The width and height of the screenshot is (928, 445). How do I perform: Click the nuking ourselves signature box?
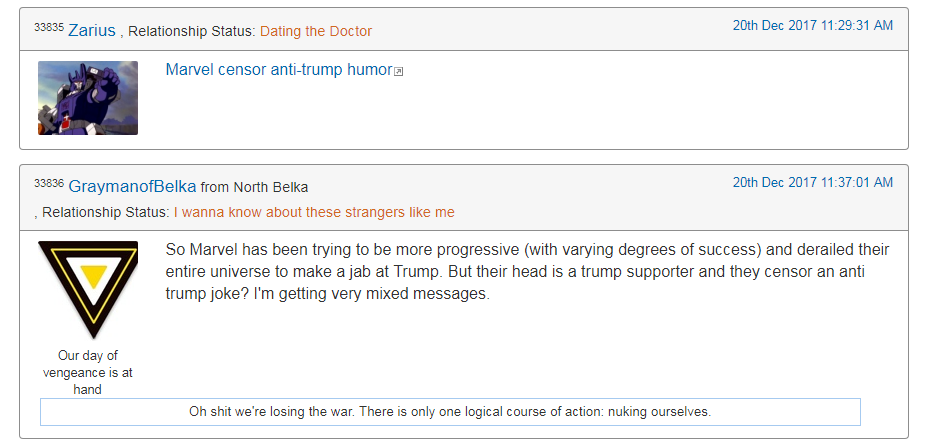tap(450, 412)
